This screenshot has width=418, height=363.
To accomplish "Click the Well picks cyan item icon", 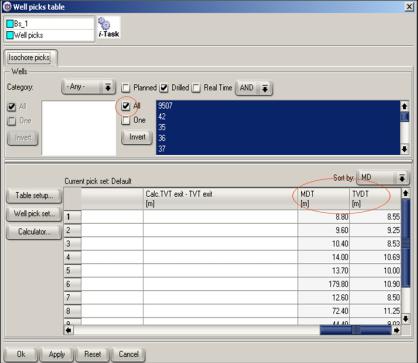I will 10,35.
